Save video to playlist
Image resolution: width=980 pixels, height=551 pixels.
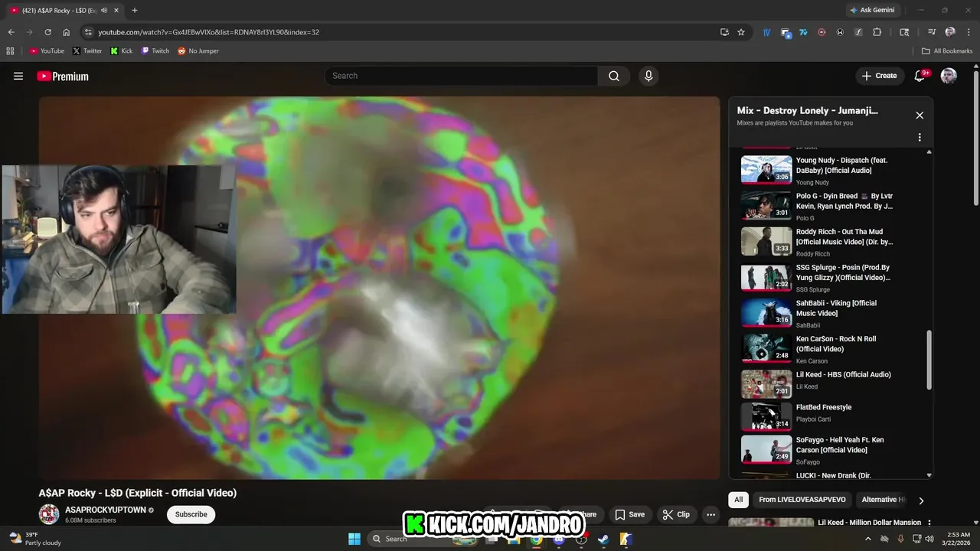(630, 514)
